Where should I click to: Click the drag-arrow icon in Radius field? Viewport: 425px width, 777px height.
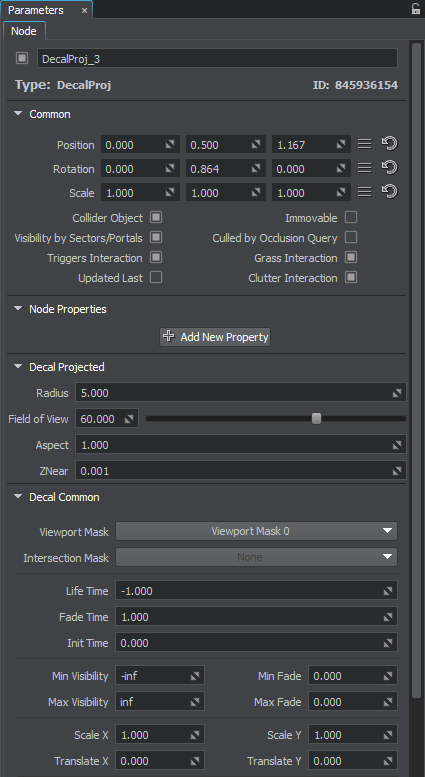pyautogui.click(x=397, y=393)
